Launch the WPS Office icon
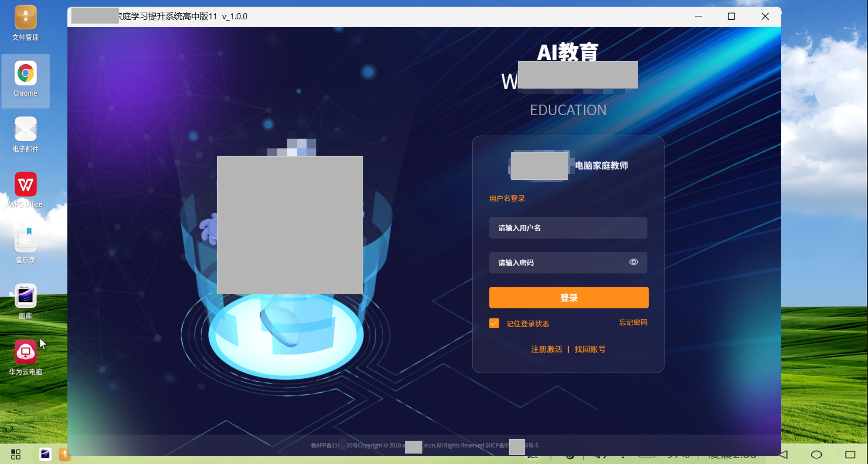868x464 pixels. 26,184
